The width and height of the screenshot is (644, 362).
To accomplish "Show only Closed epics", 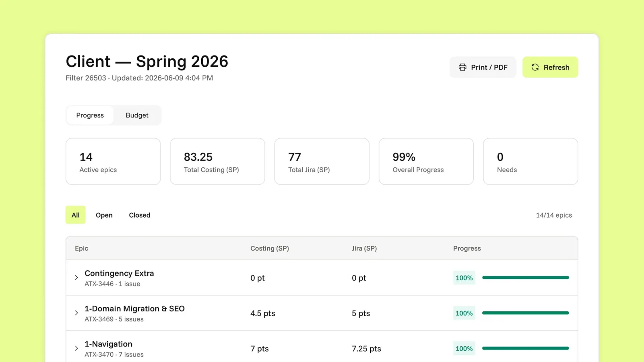I will pos(140,215).
